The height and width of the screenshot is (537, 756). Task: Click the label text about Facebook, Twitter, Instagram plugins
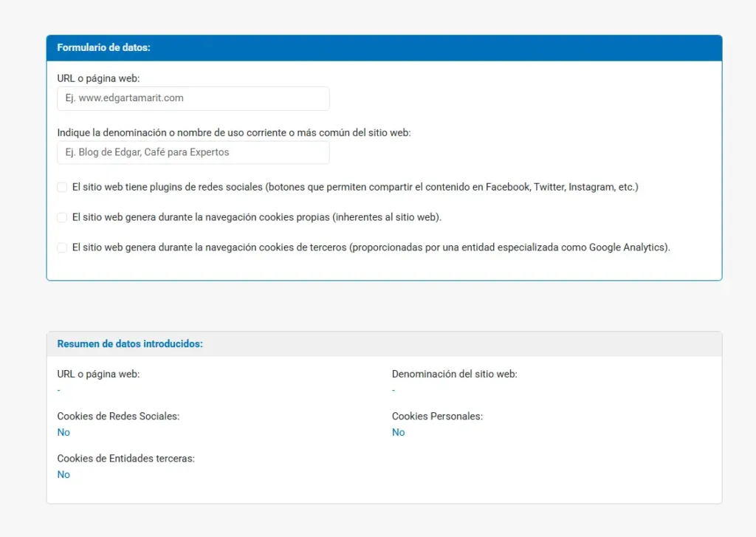[x=355, y=188]
